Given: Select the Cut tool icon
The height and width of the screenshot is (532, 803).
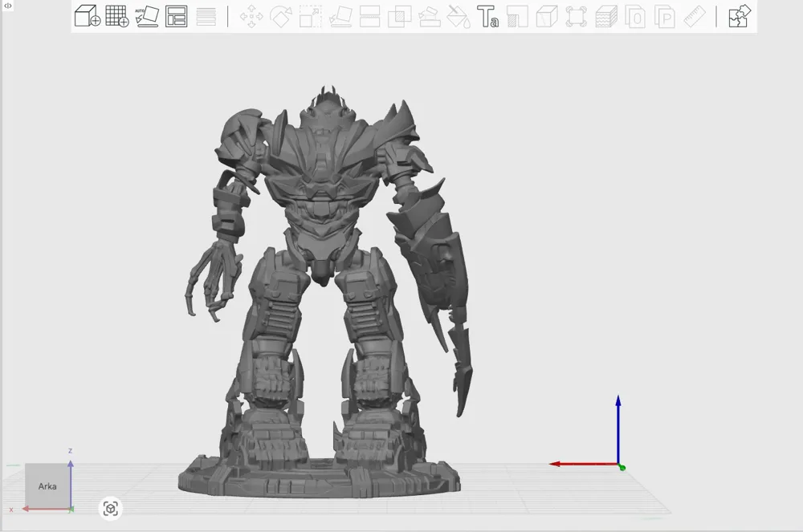Looking at the screenshot, I should (x=369, y=16).
